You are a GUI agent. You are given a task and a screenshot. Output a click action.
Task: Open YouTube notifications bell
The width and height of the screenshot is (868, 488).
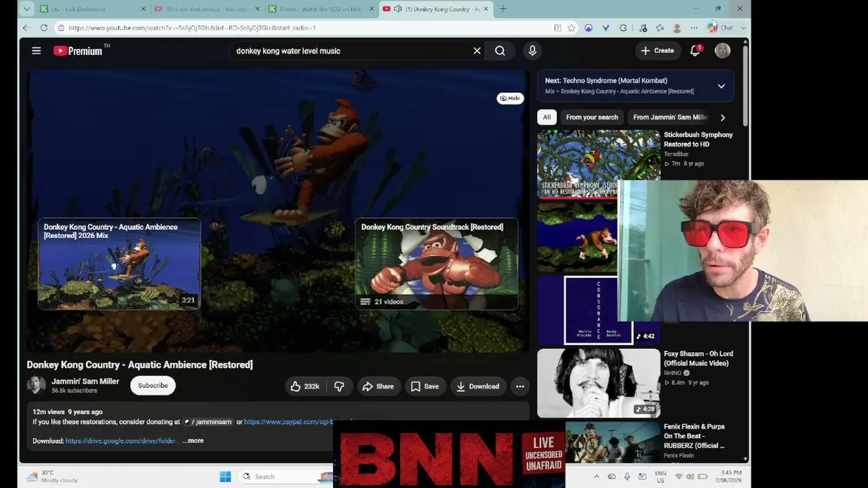pos(695,51)
